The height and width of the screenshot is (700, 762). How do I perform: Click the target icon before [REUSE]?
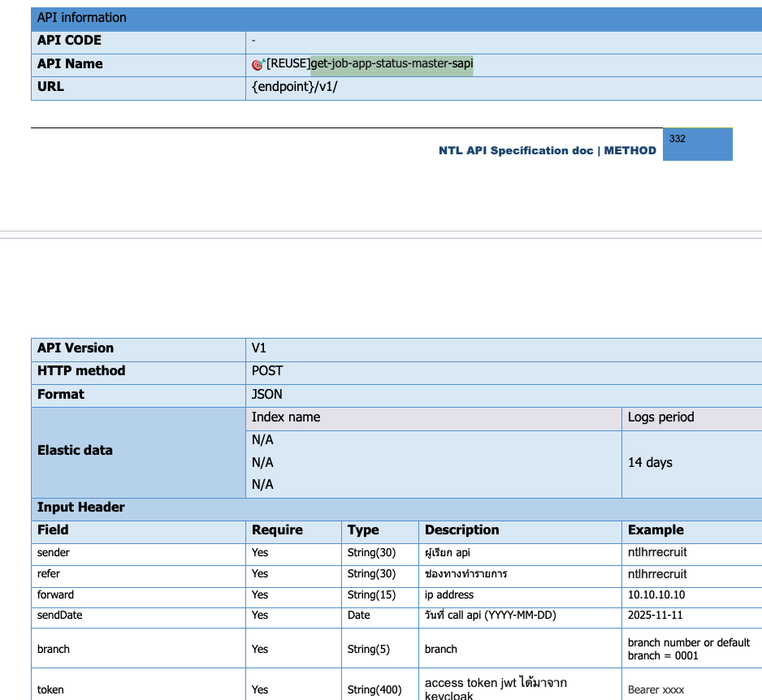(x=258, y=64)
